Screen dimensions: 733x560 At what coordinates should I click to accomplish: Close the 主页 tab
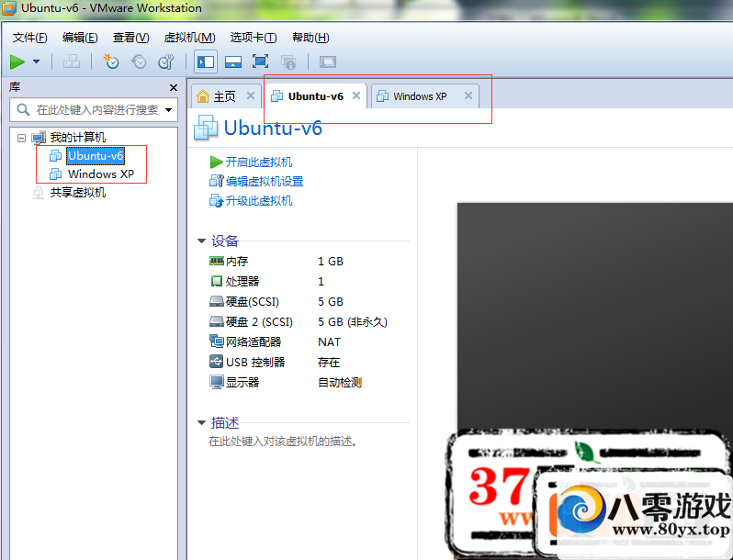pos(251,95)
